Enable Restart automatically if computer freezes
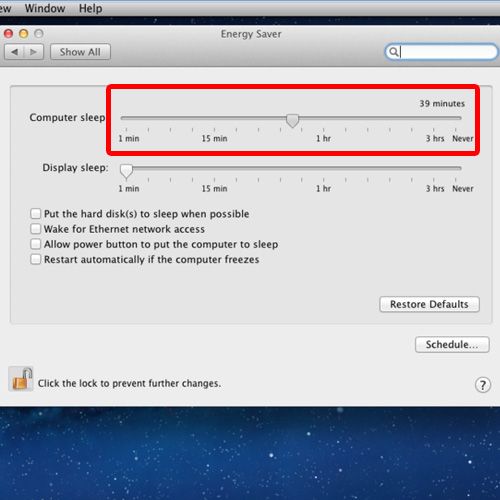 [x=35, y=259]
